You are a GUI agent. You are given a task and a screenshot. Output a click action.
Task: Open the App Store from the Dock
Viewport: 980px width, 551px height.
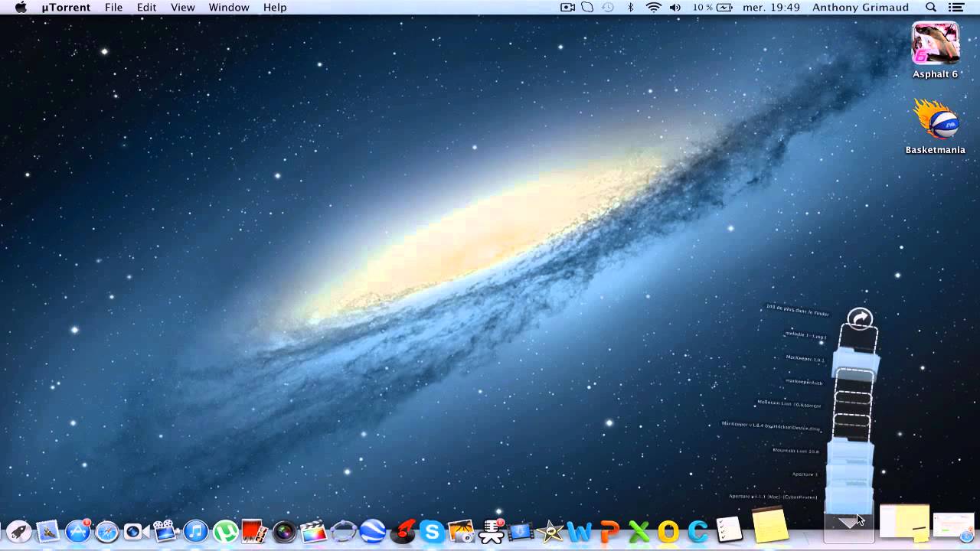click(78, 530)
